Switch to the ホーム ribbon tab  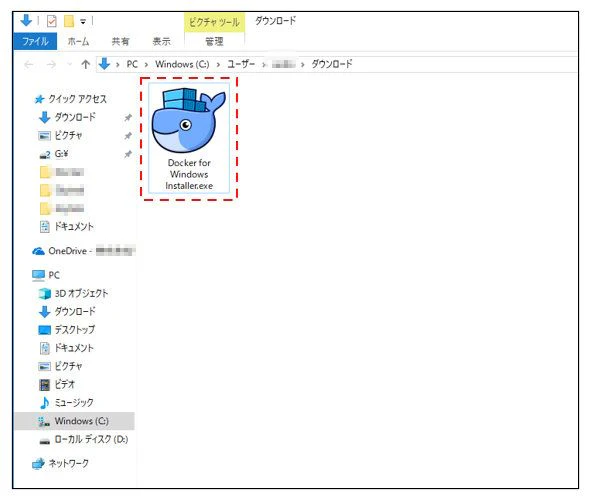78,41
